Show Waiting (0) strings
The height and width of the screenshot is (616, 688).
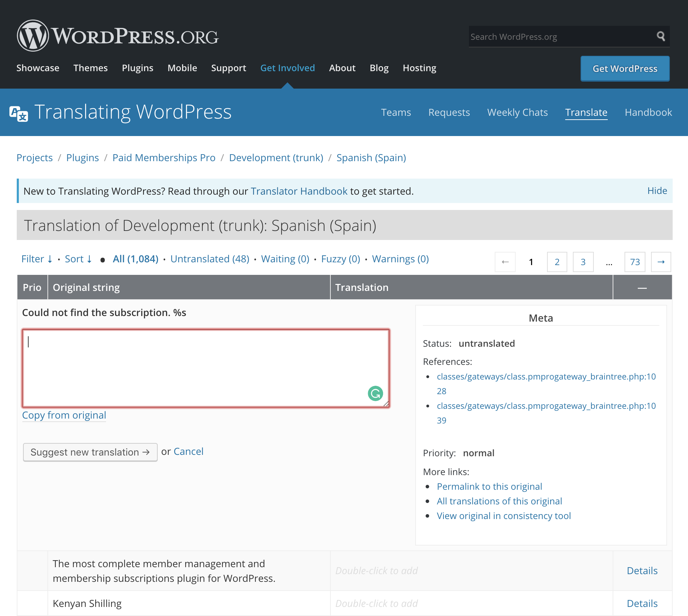point(285,259)
